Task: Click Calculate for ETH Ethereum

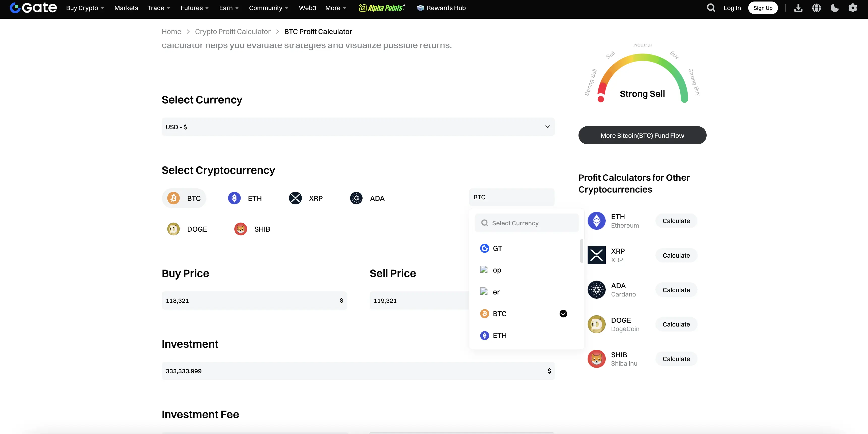Action: pos(676,221)
